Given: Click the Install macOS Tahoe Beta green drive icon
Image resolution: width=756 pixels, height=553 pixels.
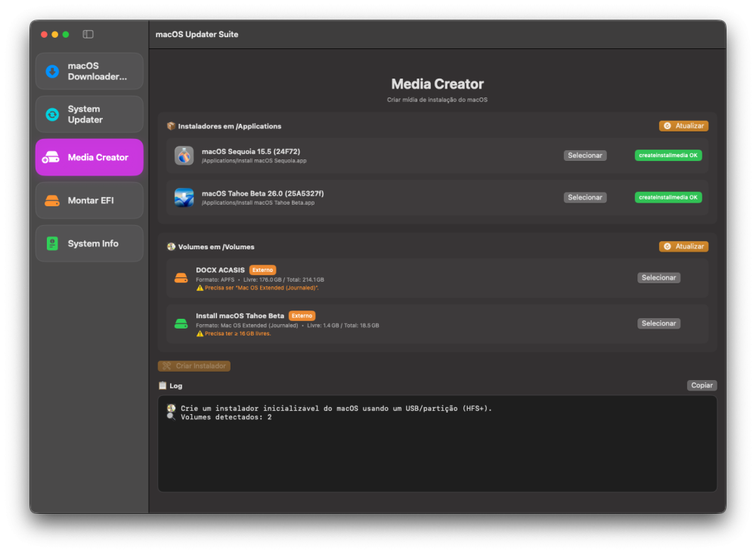Looking at the screenshot, I should click(x=181, y=323).
